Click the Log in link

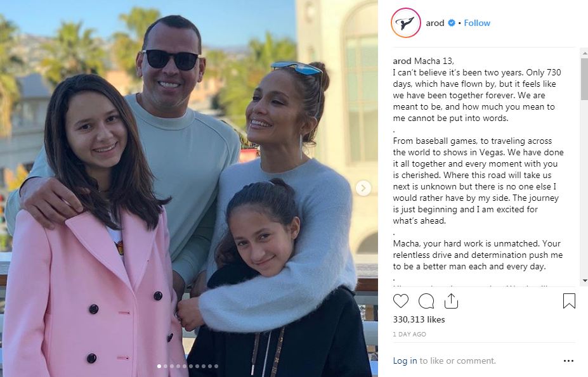[x=405, y=361]
